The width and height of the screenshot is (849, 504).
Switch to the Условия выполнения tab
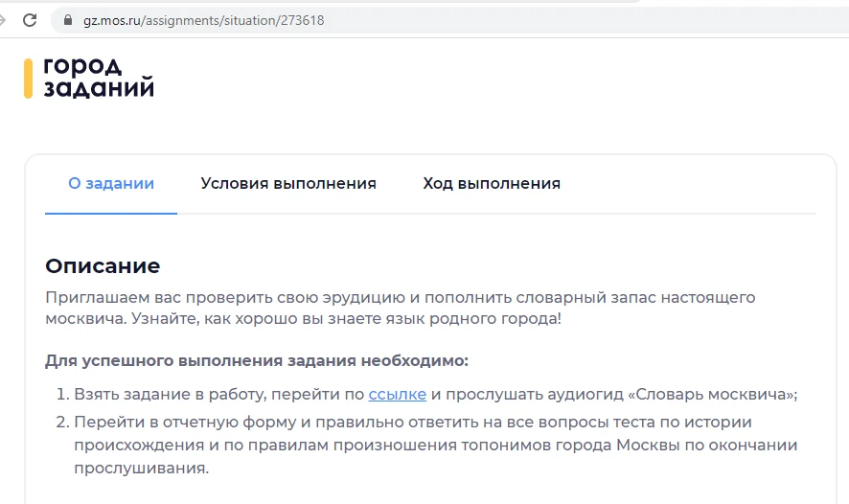click(x=288, y=184)
